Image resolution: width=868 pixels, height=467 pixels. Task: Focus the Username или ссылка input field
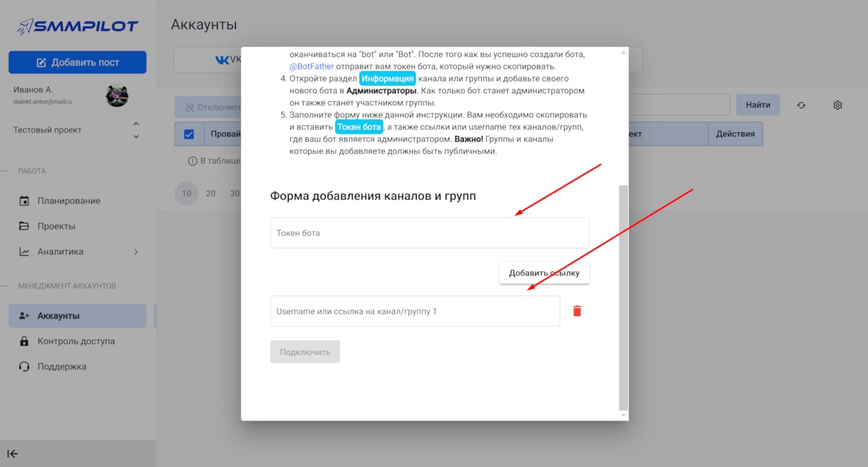415,311
